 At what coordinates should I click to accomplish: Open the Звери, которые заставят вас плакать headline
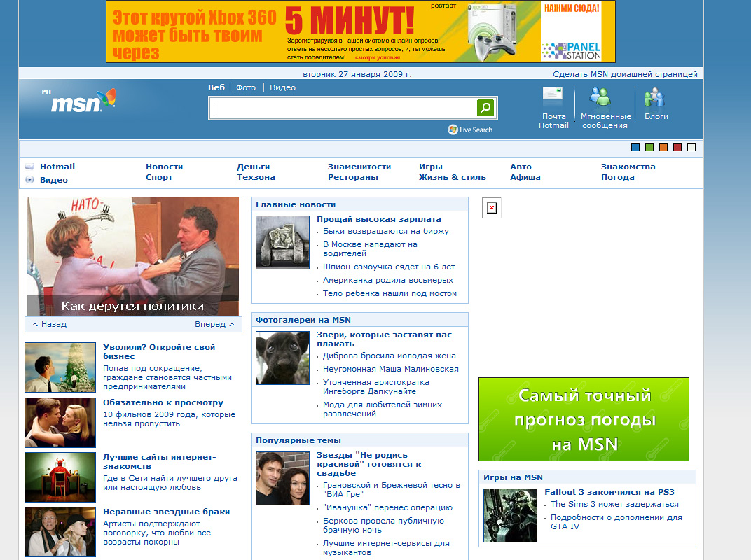(384, 339)
